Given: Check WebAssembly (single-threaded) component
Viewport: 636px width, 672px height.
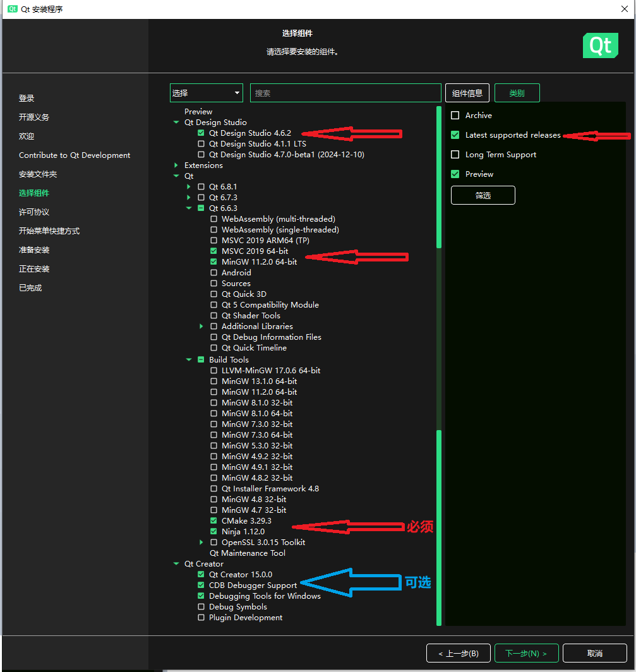Looking at the screenshot, I should pos(213,229).
